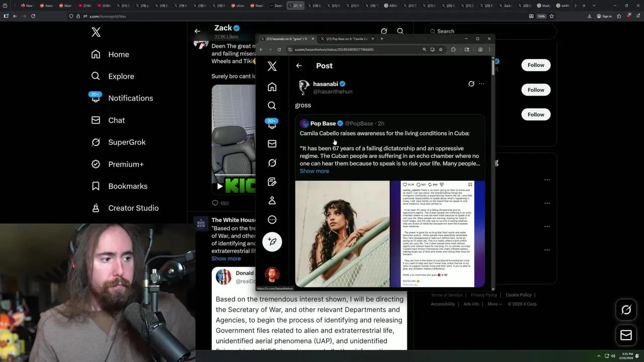Click account avatar at popup sidebar bottom
This screenshot has height=362, width=644.
pyautogui.click(x=272, y=275)
